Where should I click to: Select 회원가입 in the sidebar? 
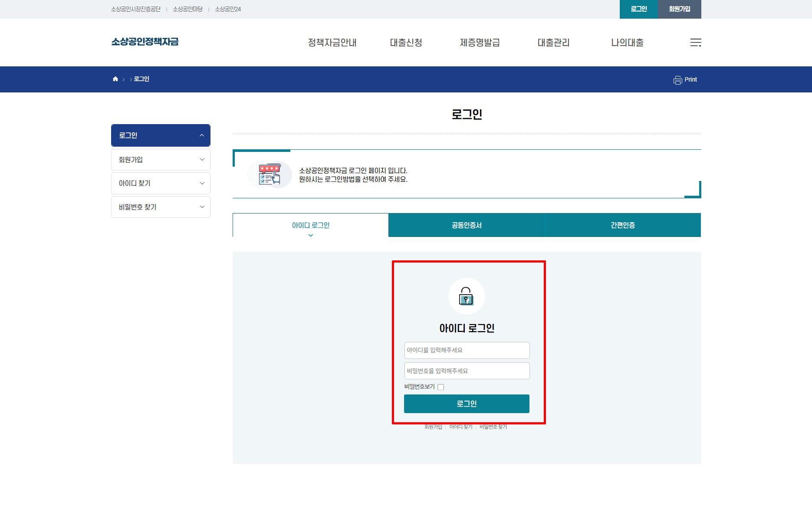[x=161, y=160]
